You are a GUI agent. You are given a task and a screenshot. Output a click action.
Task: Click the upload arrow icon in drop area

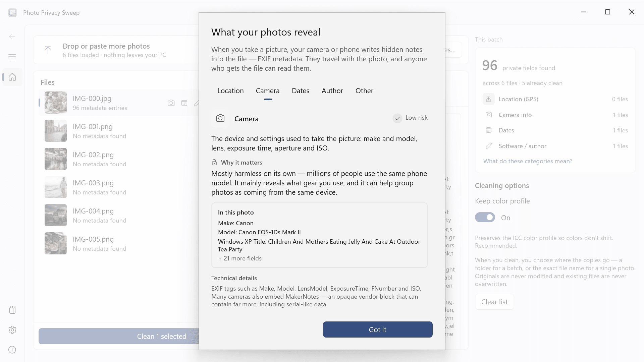pos(48,50)
